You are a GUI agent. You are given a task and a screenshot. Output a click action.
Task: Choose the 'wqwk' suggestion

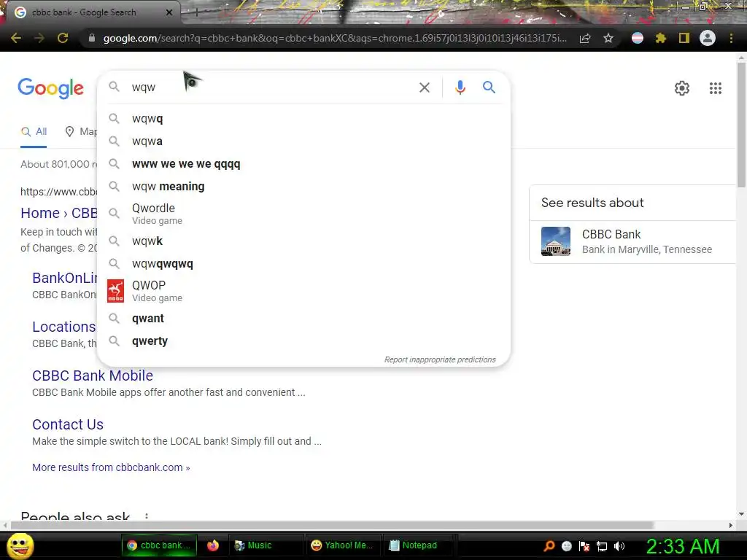pos(303,241)
